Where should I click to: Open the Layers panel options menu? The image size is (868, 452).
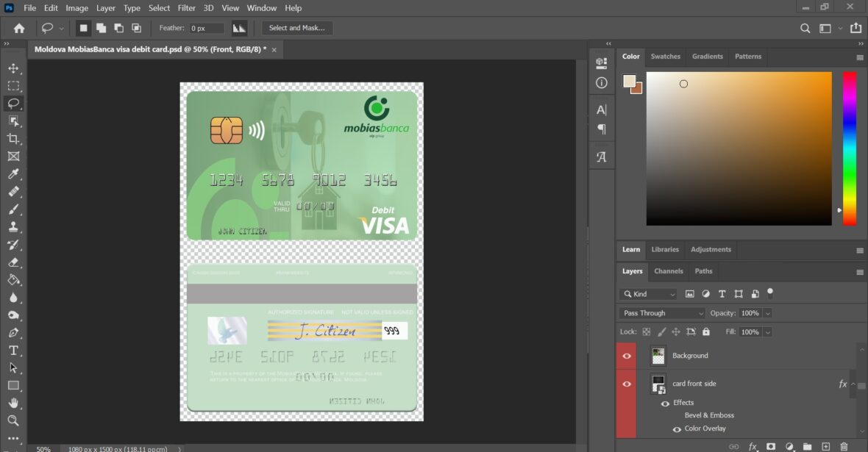pyautogui.click(x=860, y=272)
